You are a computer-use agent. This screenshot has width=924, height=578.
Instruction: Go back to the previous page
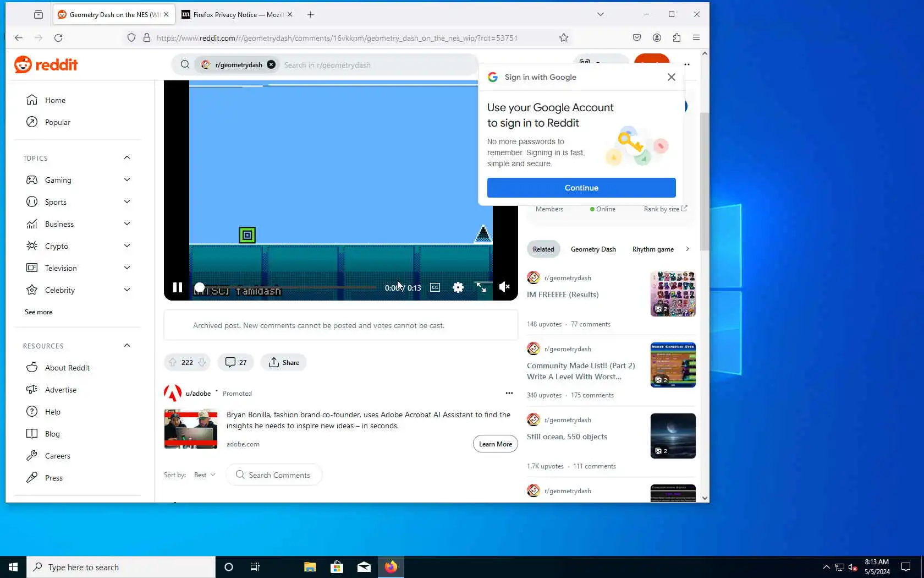point(19,38)
